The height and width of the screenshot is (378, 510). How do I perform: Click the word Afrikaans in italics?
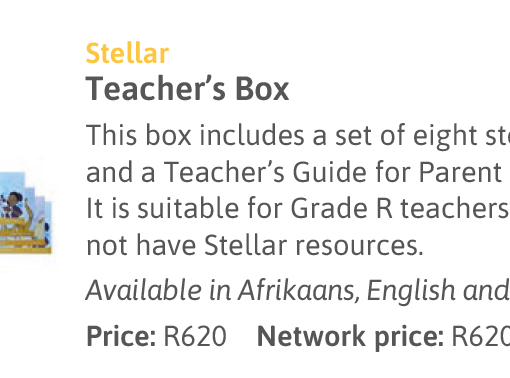point(299,290)
